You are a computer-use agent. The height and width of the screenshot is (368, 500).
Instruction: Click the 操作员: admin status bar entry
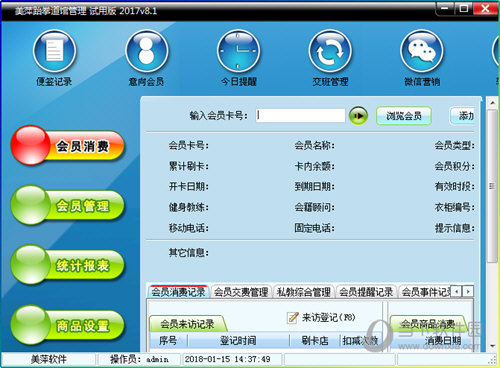(139, 359)
